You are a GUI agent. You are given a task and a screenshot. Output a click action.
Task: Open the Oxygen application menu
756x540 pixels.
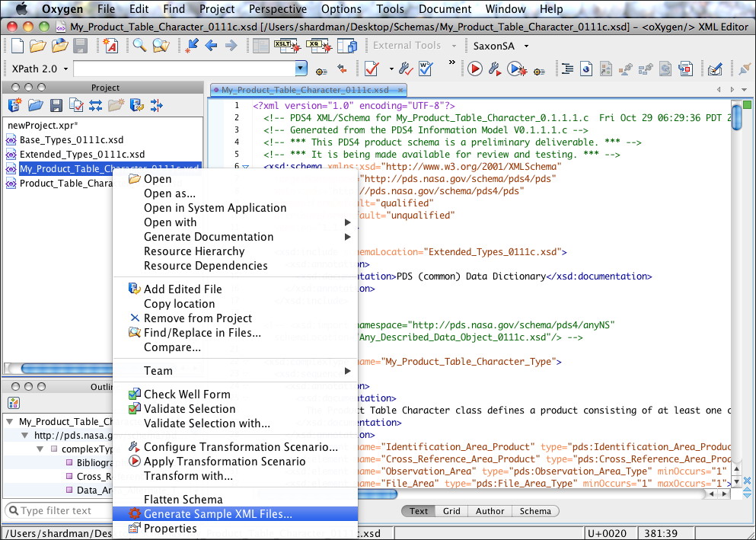[62, 9]
